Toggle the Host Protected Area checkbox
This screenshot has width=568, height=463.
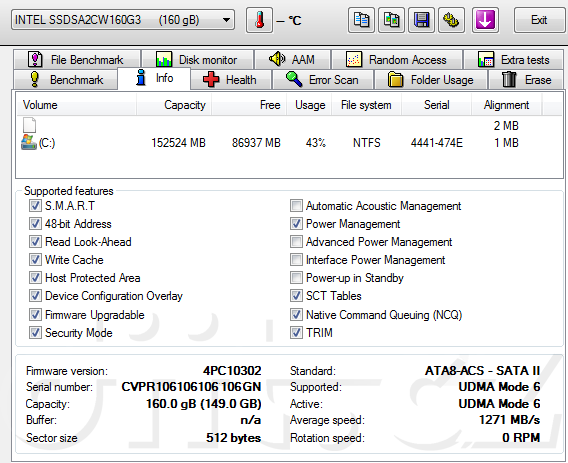point(35,278)
